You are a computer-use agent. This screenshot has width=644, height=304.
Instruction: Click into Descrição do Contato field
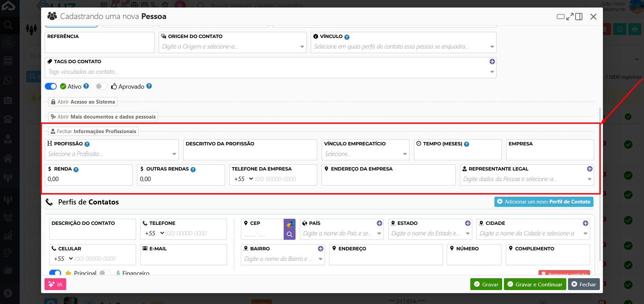click(93, 229)
